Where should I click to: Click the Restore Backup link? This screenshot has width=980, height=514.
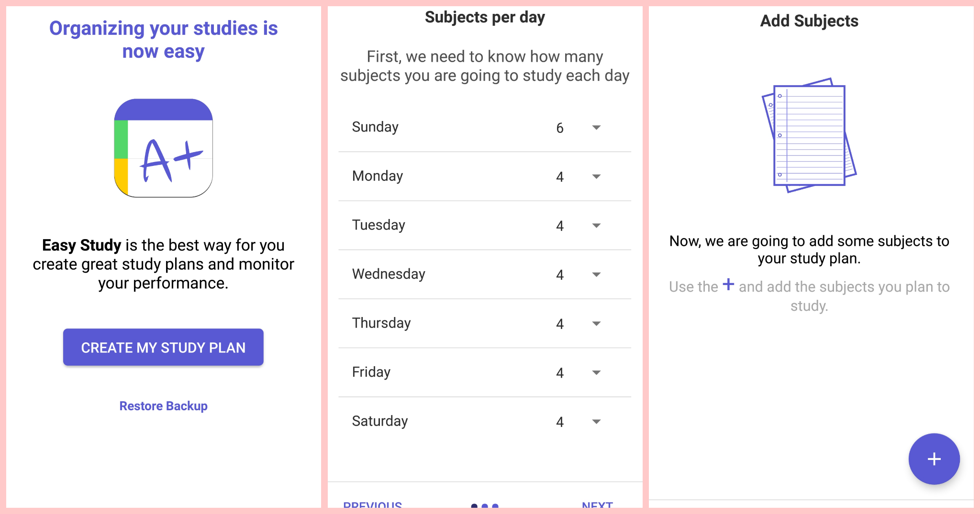[x=163, y=406]
